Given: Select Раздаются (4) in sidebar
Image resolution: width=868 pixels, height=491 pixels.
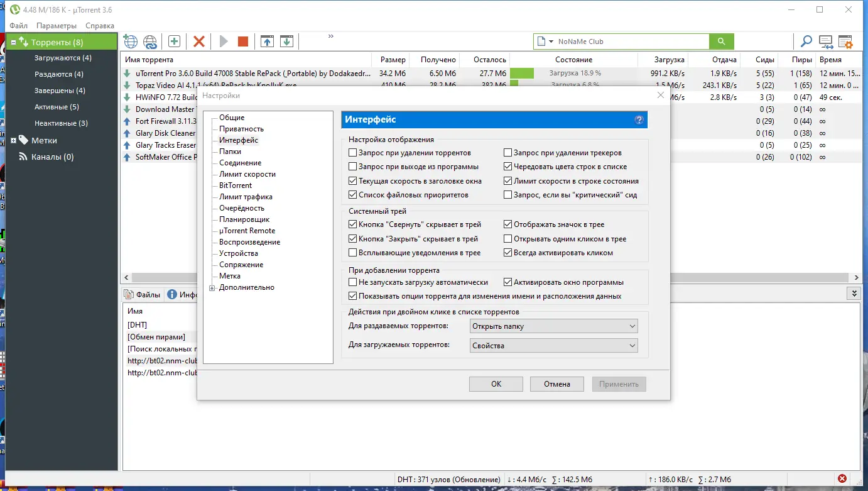Looking at the screenshot, I should pos(59,74).
